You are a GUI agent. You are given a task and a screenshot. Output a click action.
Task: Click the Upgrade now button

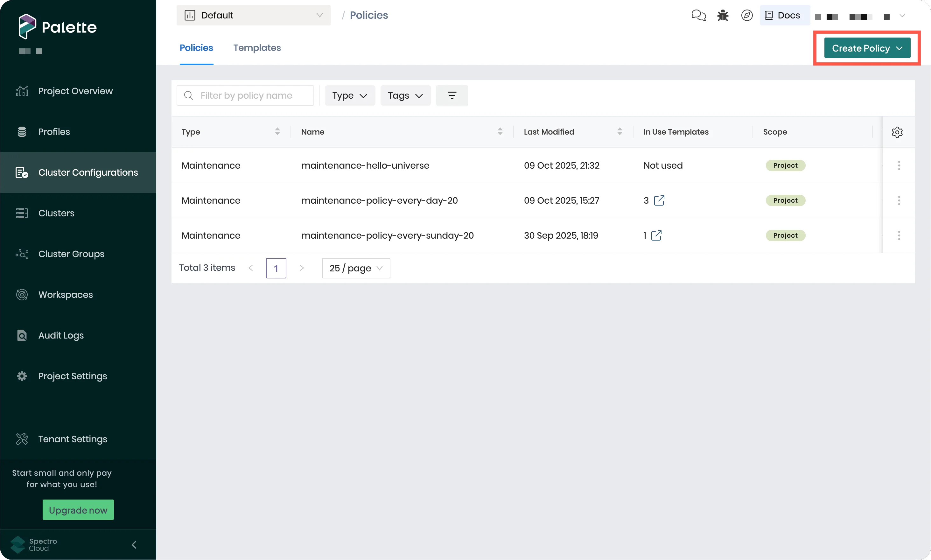click(x=78, y=509)
